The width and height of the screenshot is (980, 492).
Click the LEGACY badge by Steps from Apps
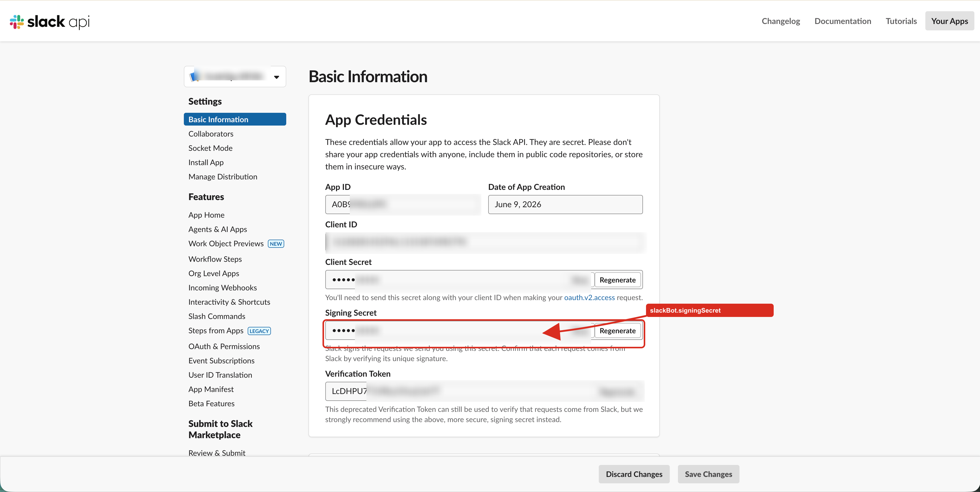[259, 331]
